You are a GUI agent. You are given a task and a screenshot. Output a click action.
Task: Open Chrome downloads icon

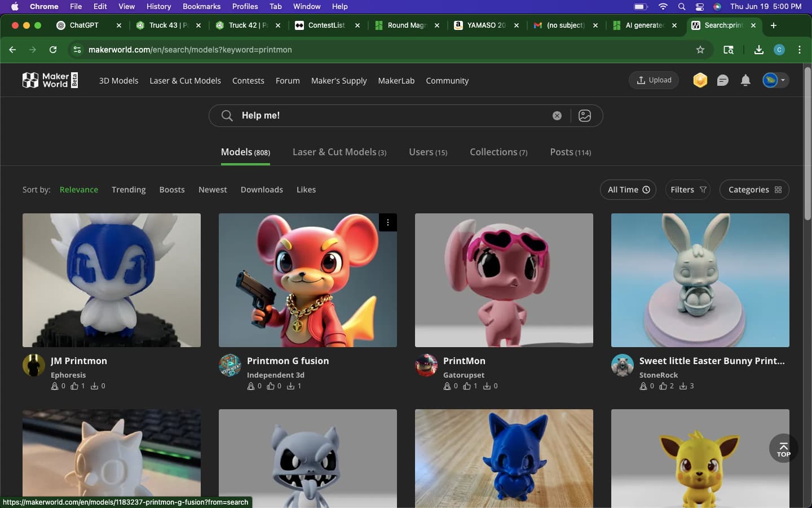(759, 50)
